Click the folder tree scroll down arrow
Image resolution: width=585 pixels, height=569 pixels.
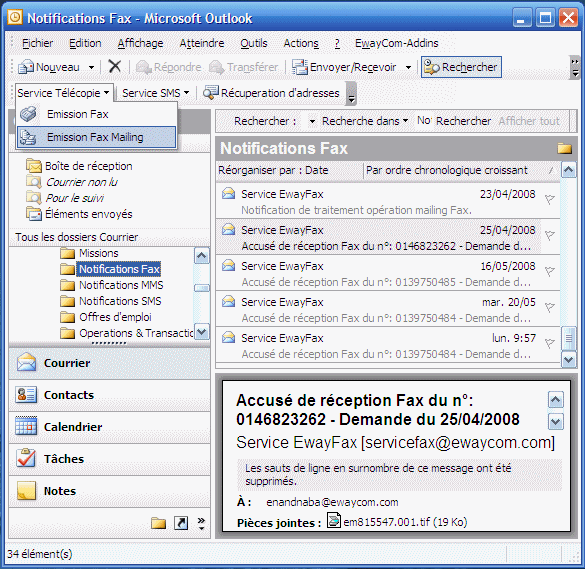202,332
